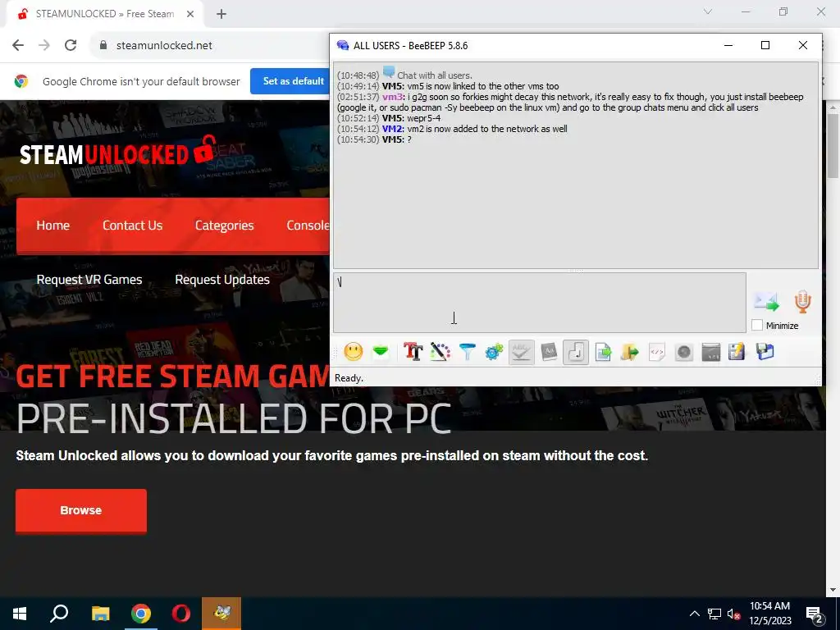Screen dimensions: 840x630
Task: Click the Chrome forward arrow
Action: click(x=44, y=45)
